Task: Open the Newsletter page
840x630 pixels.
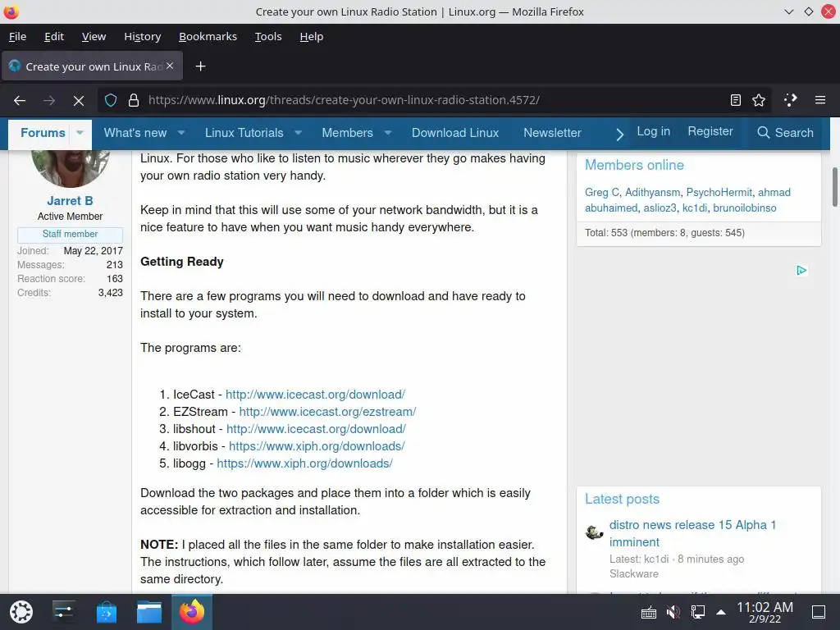Action: (x=552, y=133)
